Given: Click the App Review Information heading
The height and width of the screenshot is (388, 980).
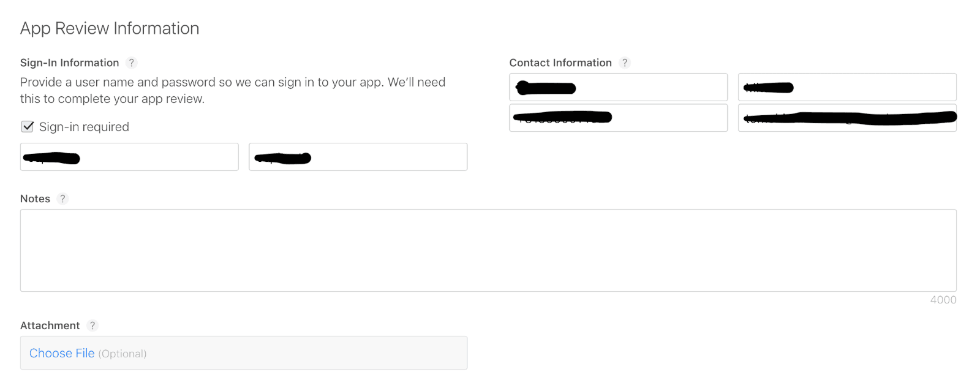Looking at the screenshot, I should click(x=110, y=29).
